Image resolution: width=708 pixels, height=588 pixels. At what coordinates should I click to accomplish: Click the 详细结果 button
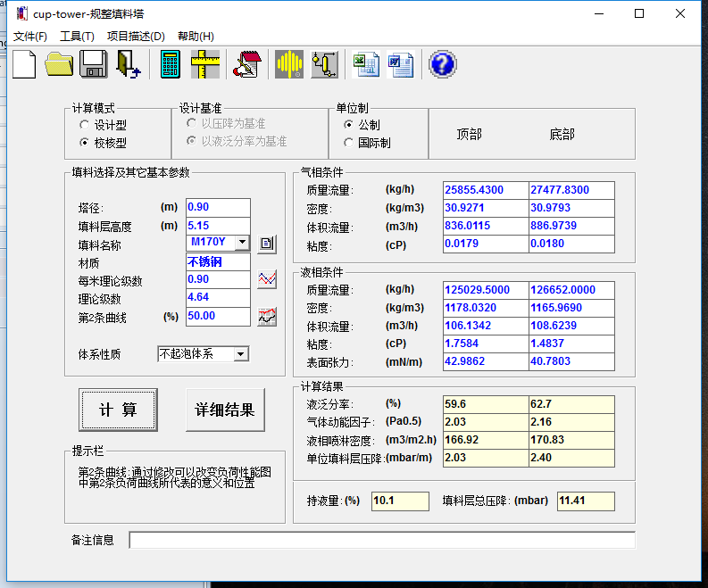(225, 410)
